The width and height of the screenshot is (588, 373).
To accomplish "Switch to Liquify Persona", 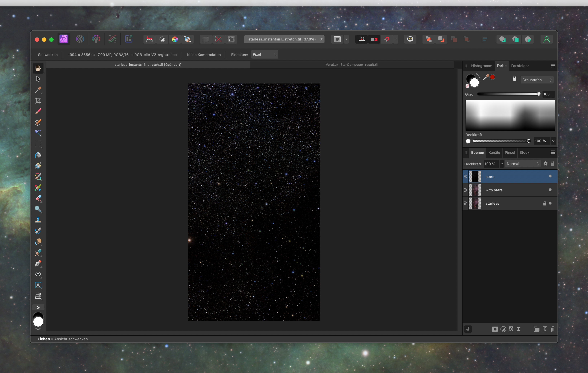I will [80, 39].
